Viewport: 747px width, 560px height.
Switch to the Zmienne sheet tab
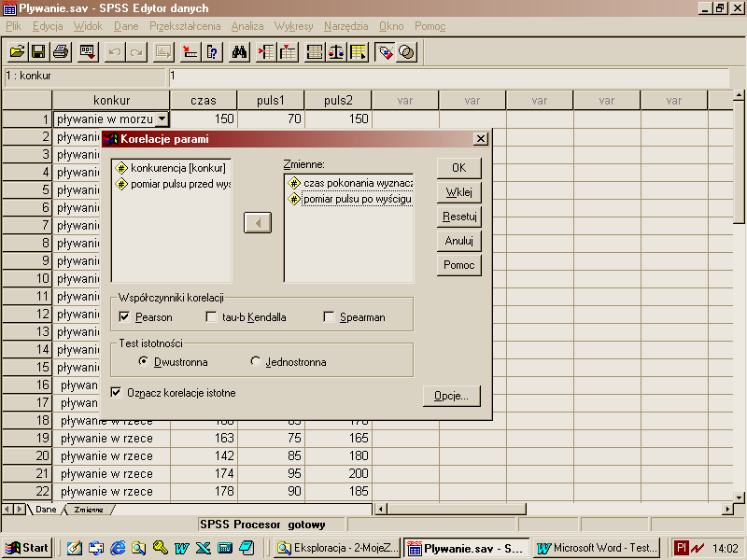click(89, 510)
